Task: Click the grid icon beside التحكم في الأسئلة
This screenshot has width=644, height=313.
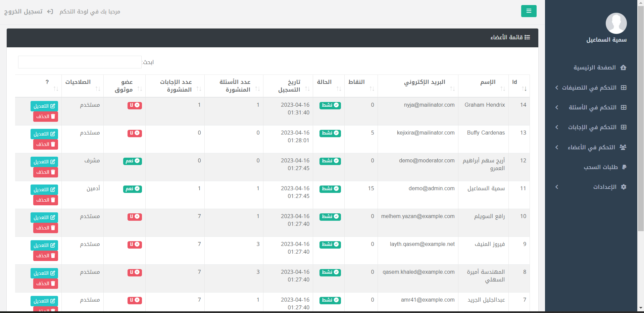Action: point(624,107)
